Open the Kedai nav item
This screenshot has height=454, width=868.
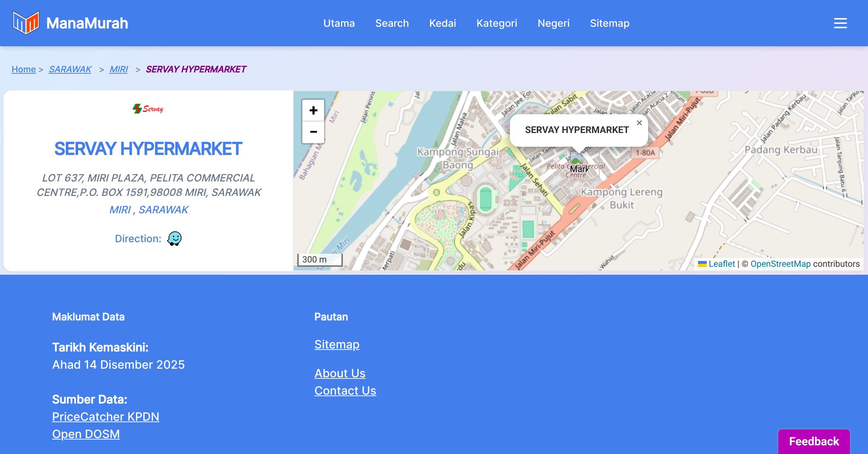[442, 23]
